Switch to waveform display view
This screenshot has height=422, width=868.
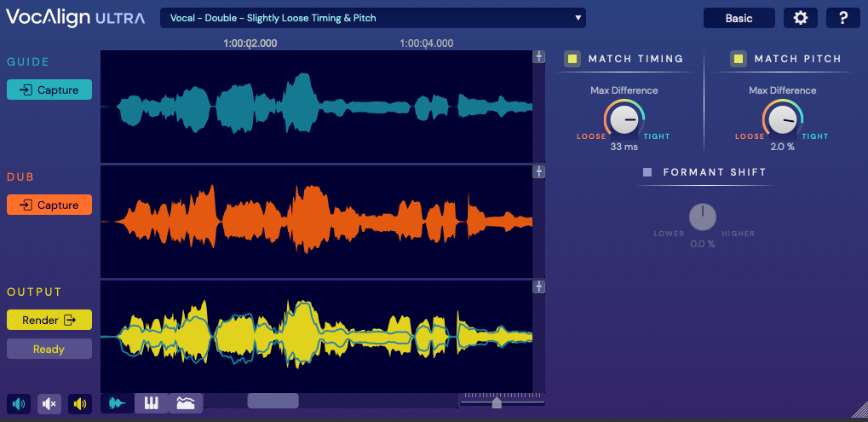(x=118, y=403)
